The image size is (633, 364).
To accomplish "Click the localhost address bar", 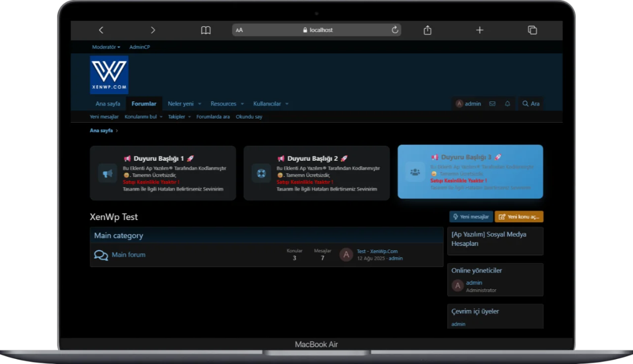I will click(316, 30).
